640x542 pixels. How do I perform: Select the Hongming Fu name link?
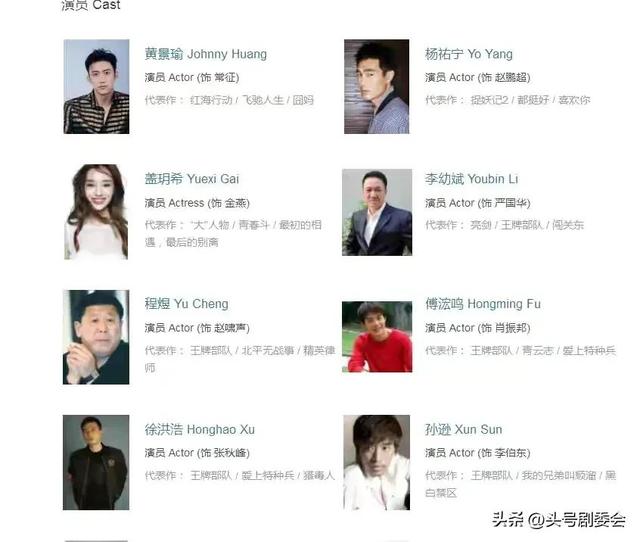coord(483,304)
